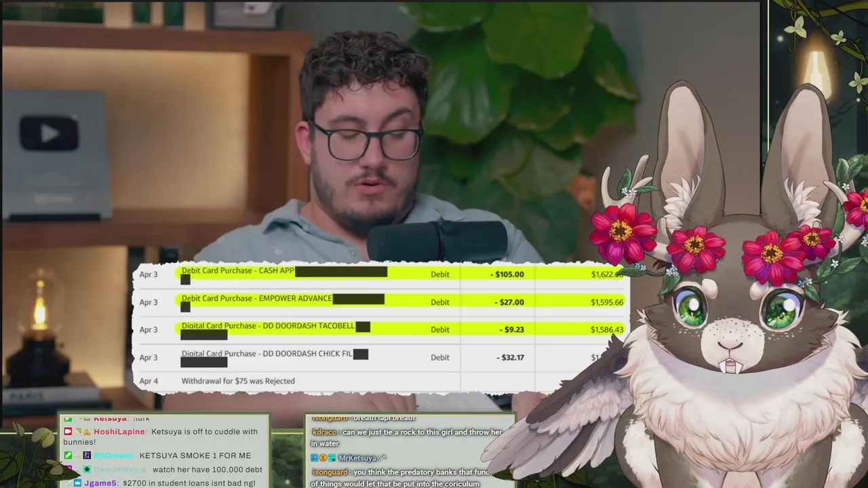Image resolution: width=868 pixels, height=488 pixels.
Task: Click EliCrowin's green moderator badge
Action: click(68, 455)
